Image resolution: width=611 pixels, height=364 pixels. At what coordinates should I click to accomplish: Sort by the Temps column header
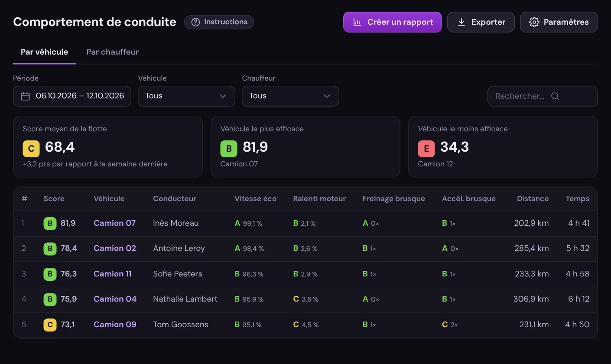click(x=578, y=199)
